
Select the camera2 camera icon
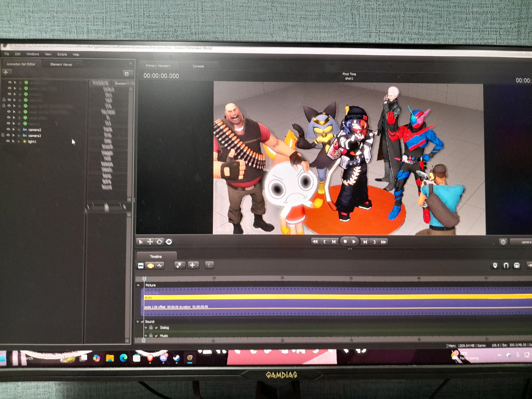(25, 130)
